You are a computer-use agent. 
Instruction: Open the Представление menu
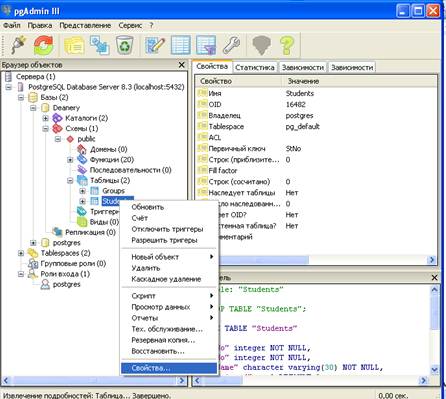pos(85,25)
